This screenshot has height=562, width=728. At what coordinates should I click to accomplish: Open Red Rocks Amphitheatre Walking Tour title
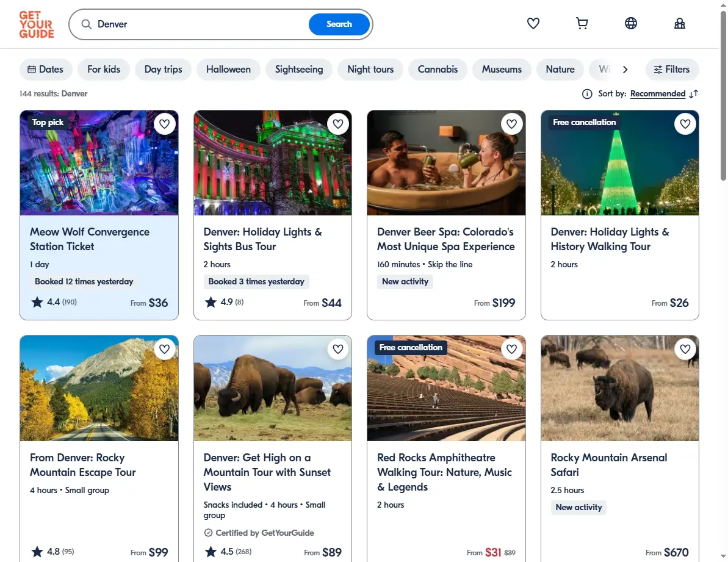pyautogui.click(x=444, y=472)
